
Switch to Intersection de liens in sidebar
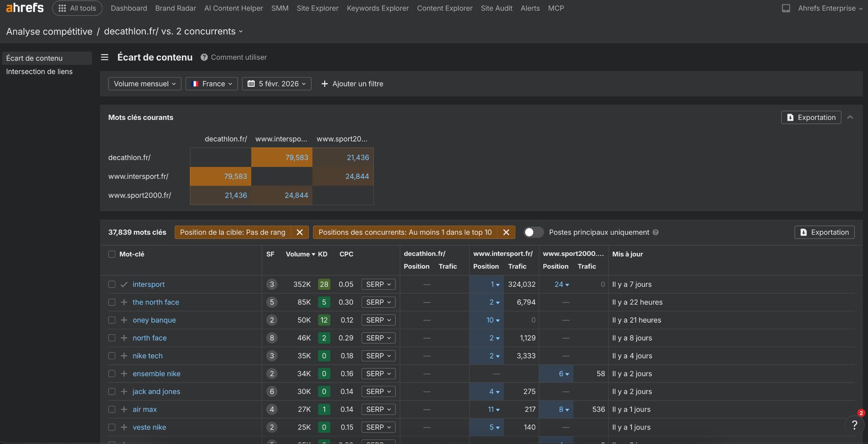tap(39, 72)
